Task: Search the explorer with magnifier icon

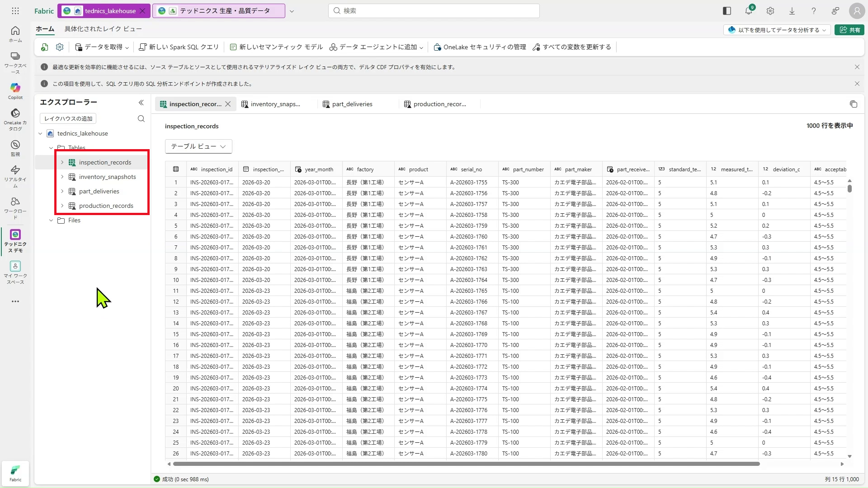Action: 141,118
